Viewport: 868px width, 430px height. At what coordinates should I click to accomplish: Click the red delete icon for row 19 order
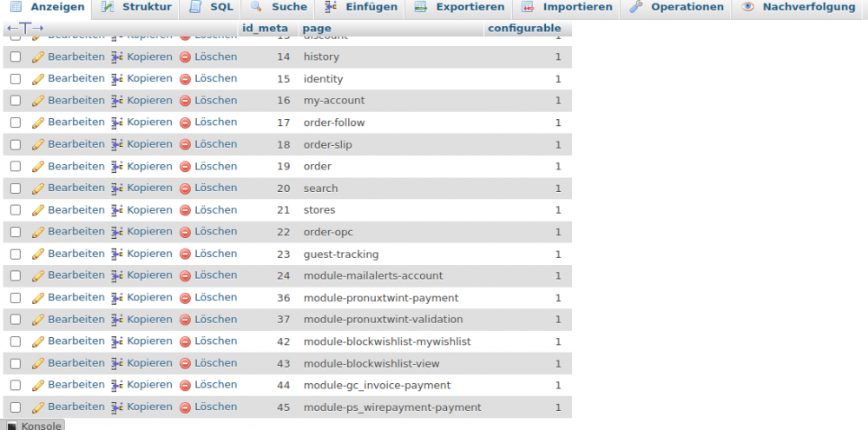point(185,167)
